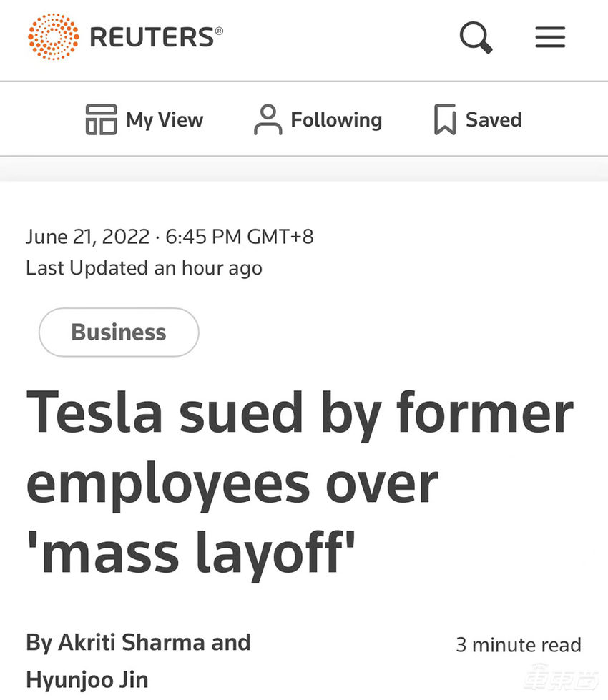Image resolution: width=608 pixels, height=700 pixels.
Task: Open the hamburger menu icon
Action: click(550, 36)
